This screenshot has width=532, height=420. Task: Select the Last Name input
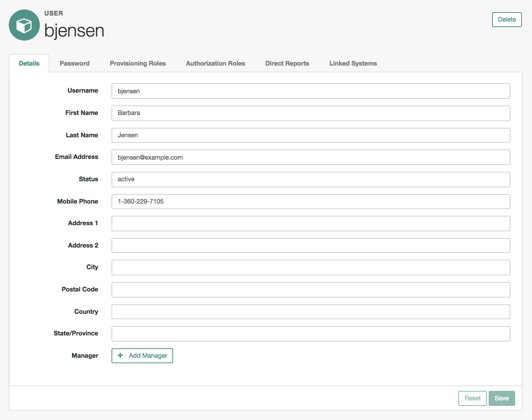pyautogui.click(x=311, y=135)
